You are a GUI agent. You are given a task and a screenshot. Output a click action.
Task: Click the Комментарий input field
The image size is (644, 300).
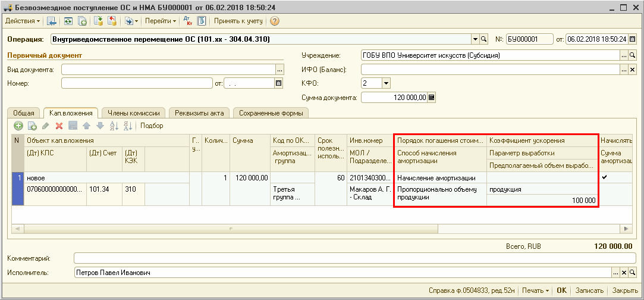[351, 258]
